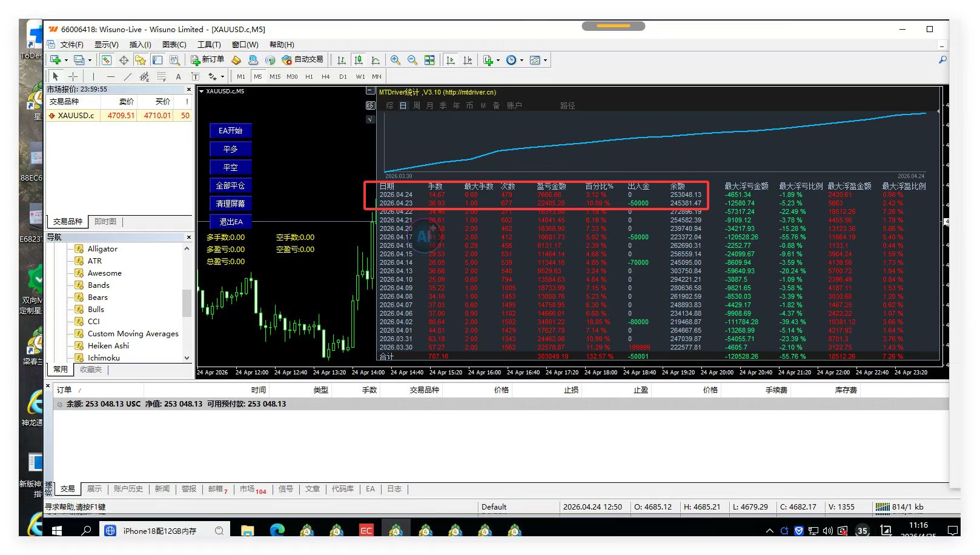Image resolution: width=980 pixels, height=555 pixels.
Task: Click the Navigator list scrollbar thumb
Action: tap(187, 303)
